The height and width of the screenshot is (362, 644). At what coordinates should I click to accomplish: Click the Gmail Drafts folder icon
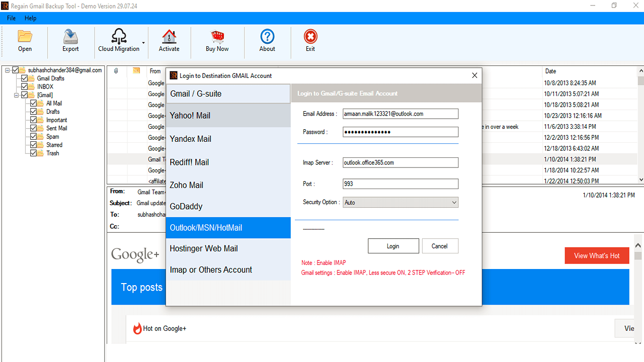point(32,78)
